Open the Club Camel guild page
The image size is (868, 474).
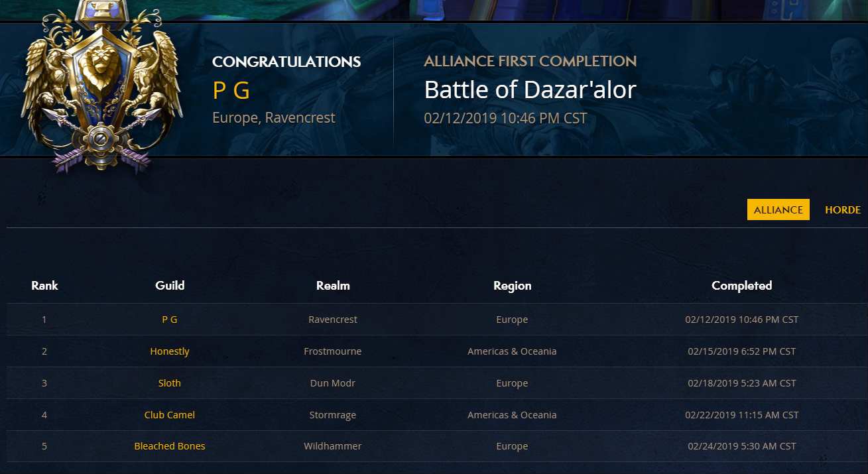[170, 415]
